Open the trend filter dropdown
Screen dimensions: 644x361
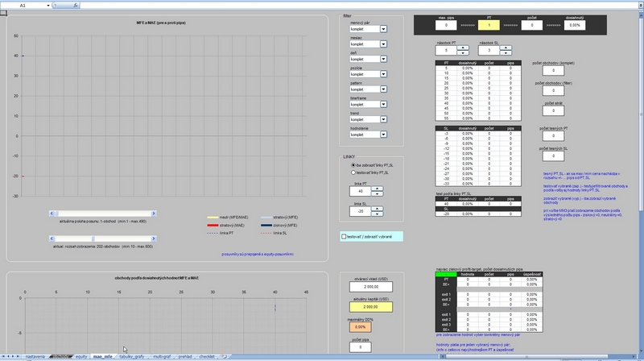tap(383, 119)
